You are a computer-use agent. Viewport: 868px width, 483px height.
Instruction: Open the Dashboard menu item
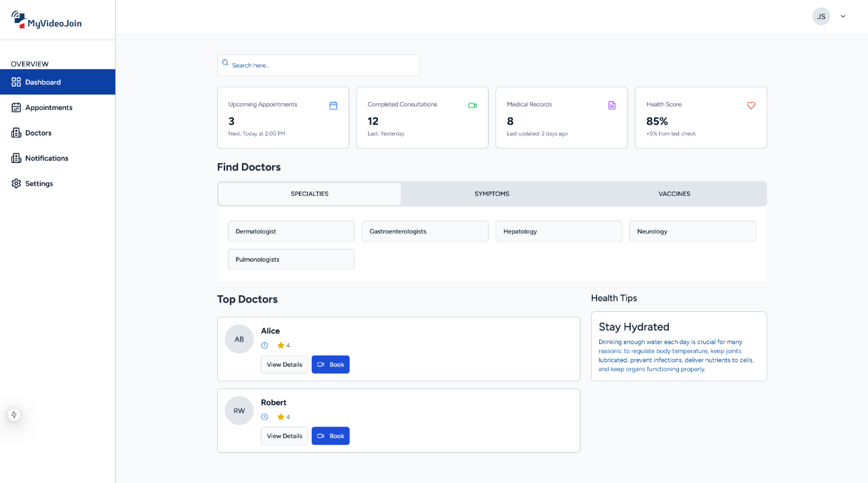(58, 82)
